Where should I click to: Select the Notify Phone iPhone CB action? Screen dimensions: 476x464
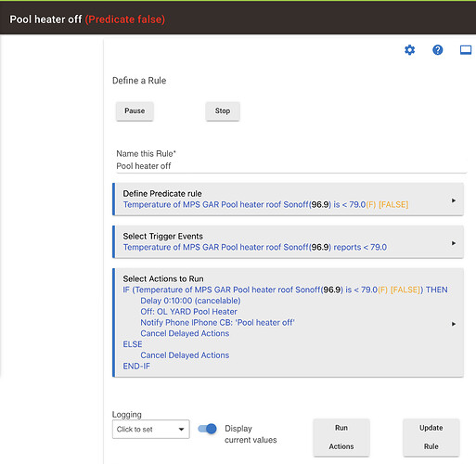[x=217, y=322]
